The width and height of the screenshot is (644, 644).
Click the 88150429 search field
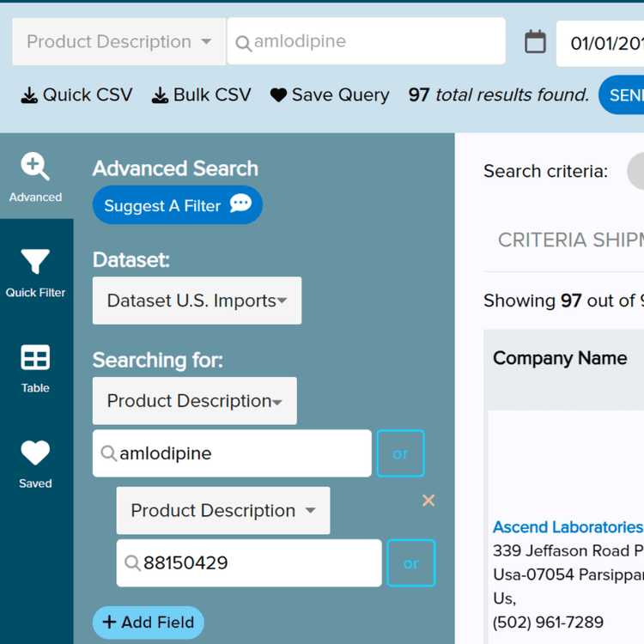tap(249, 563)
